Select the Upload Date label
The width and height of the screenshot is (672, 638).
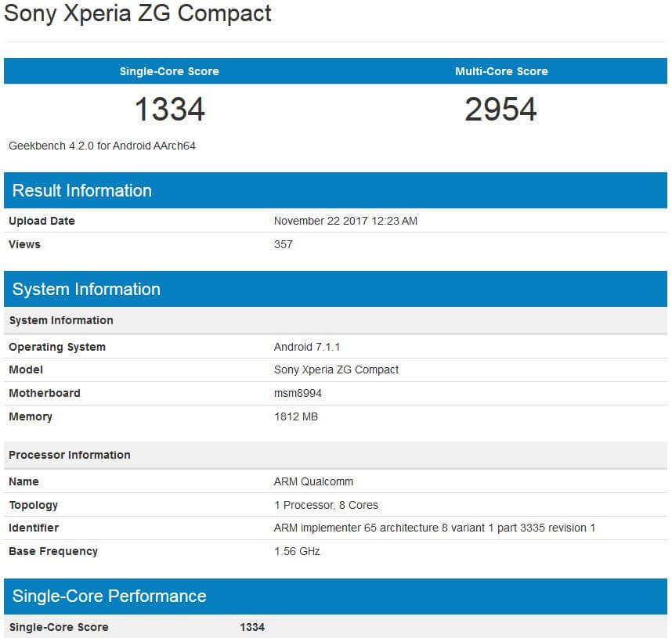(x=42, y=221)
